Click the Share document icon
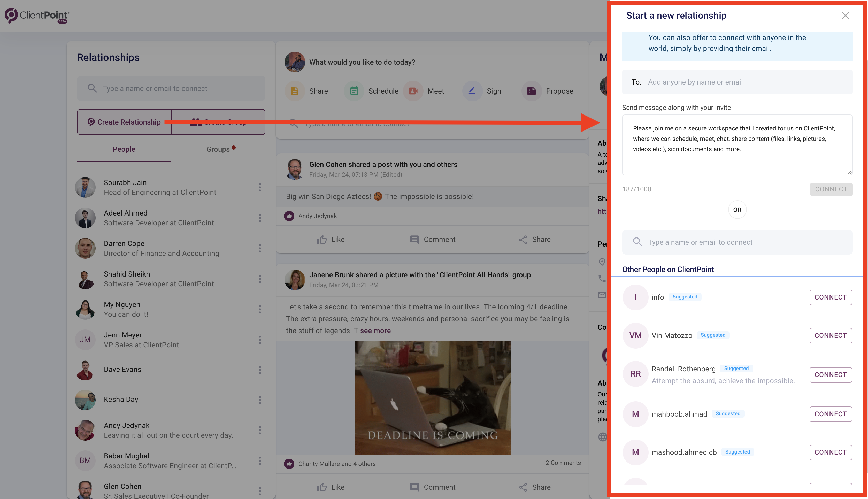The height and width of the screenshot is (499, 868). (295, 91)
